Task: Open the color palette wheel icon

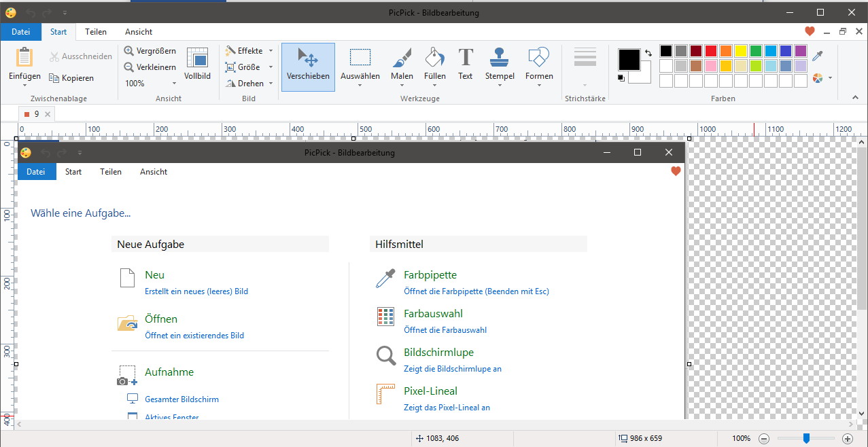Action: (818, 78)
